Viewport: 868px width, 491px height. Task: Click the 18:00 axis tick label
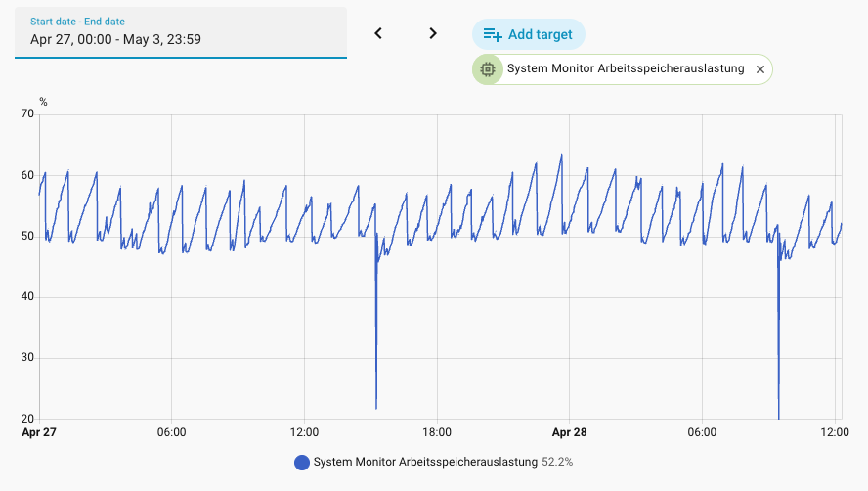pyautogui.click(x=437, y=432)
